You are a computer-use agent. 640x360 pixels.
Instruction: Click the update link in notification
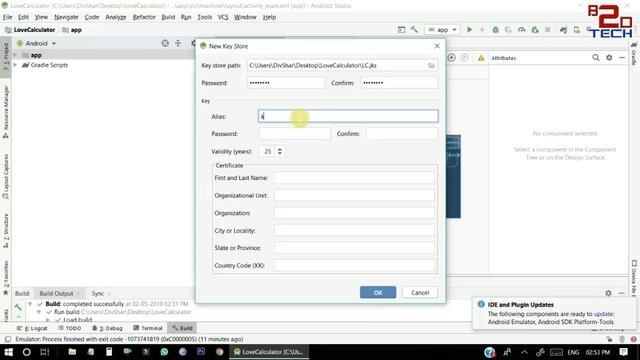coord(603,314)
